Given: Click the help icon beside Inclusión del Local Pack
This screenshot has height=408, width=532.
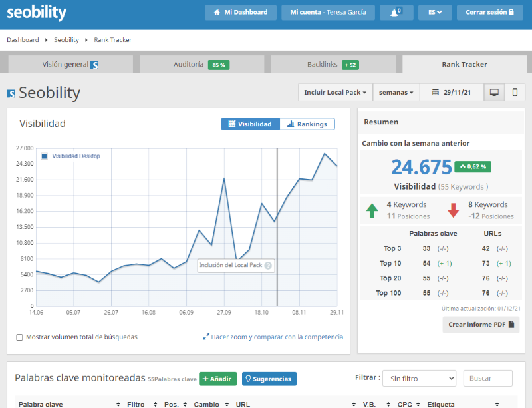Looking at the screenshot, I should [x=268, y=266].
